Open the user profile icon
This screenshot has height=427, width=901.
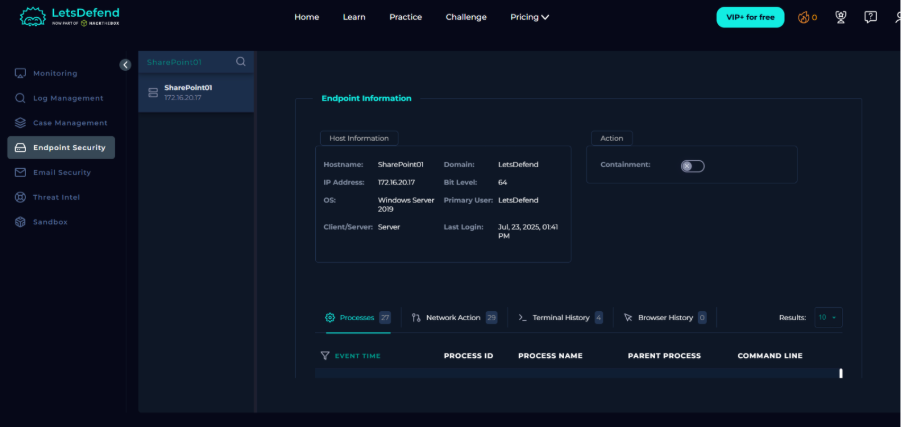pyautogui.click(x=897, y=17)
